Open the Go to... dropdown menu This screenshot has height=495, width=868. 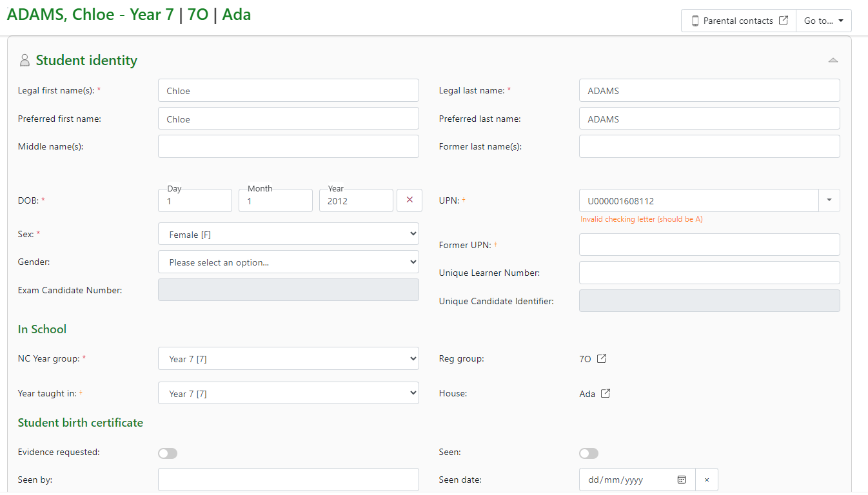tap(824, 21)
